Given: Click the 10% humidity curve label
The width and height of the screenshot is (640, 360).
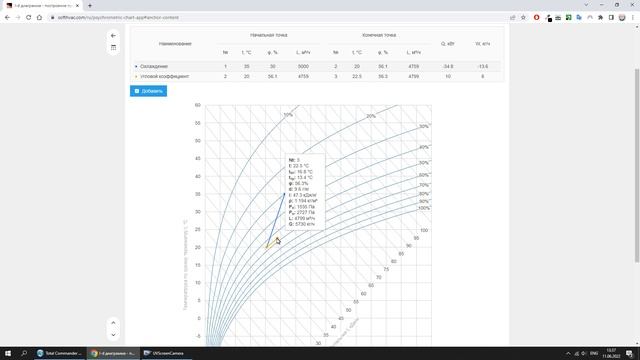Looking at the screenshot, I should tap(288, 115).
